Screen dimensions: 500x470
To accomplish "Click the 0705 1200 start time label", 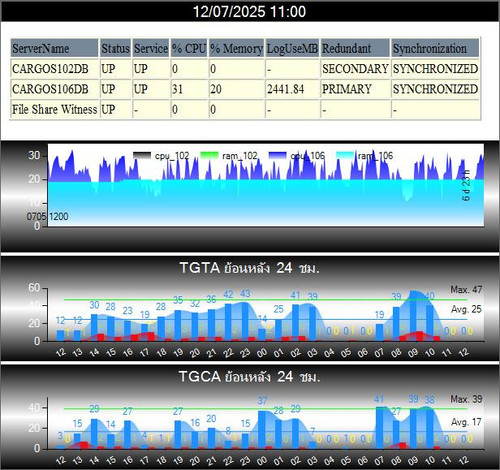I will click(x=47, y=217).
